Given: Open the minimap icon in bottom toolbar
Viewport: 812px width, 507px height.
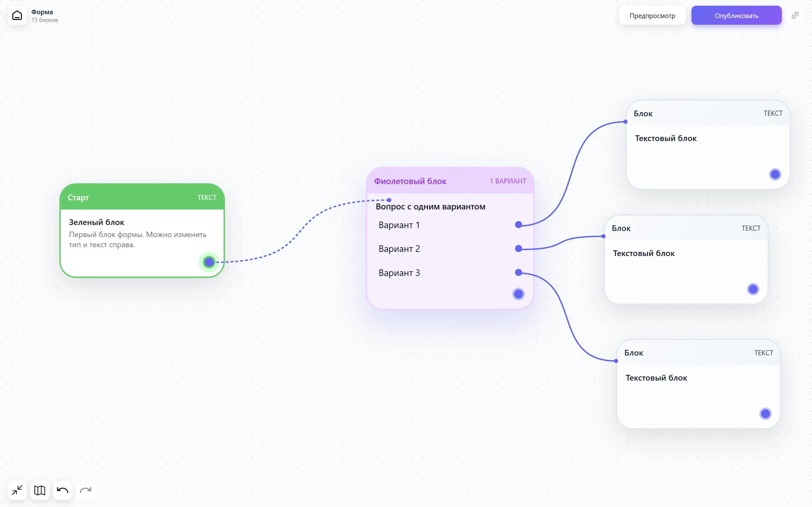Looking at the screenshot, I should pyautogui.click(x=40, y=490).
